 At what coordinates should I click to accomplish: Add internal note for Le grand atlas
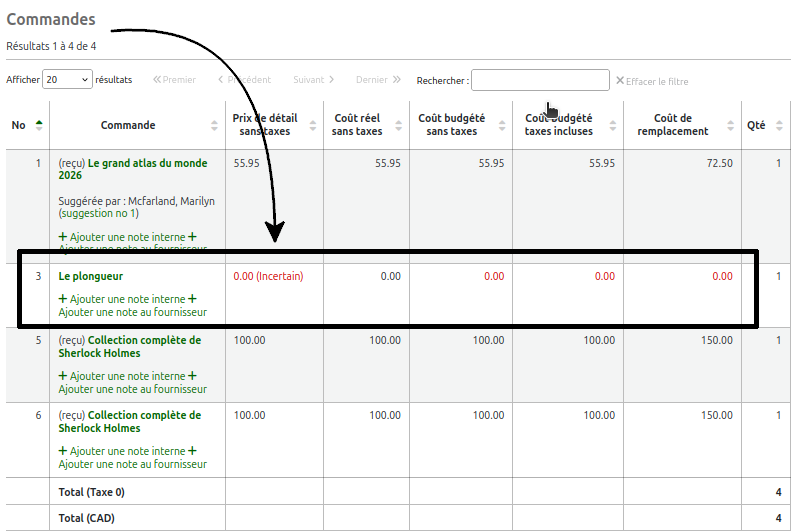coord(122,237)
